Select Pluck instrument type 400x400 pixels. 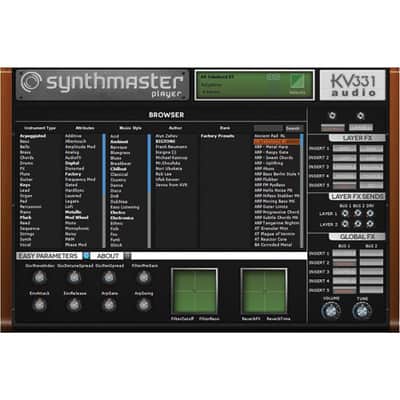click(25, 218)
